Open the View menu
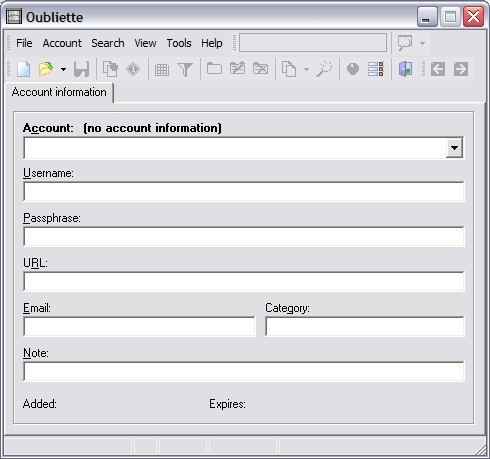This screenshot has height=459, width=490. click(x=145, y=43)
